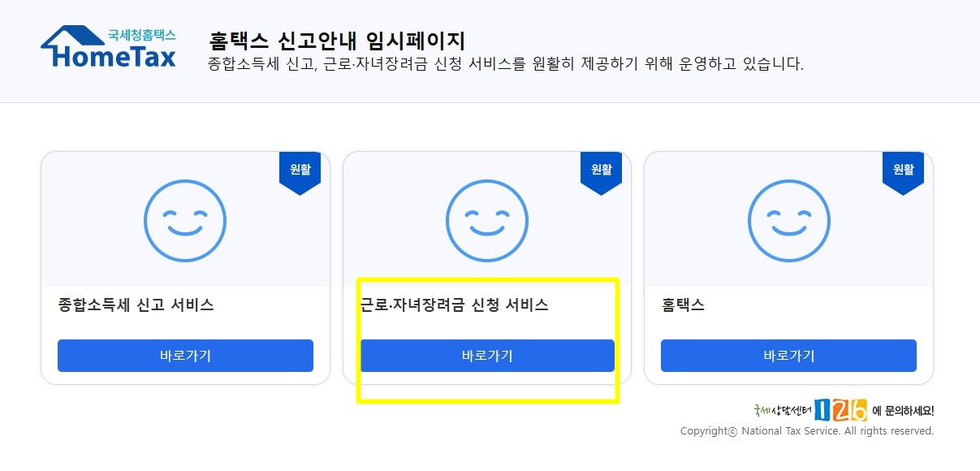Click the smiley face icon on the 홈택스 card
This screenshot has height=471, width=980.
point(788,221)
